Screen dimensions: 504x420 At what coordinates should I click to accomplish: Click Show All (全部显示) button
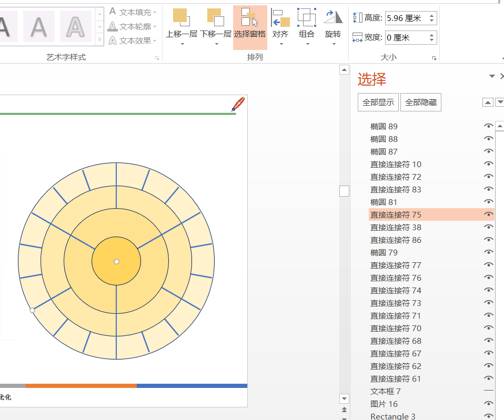378,103
